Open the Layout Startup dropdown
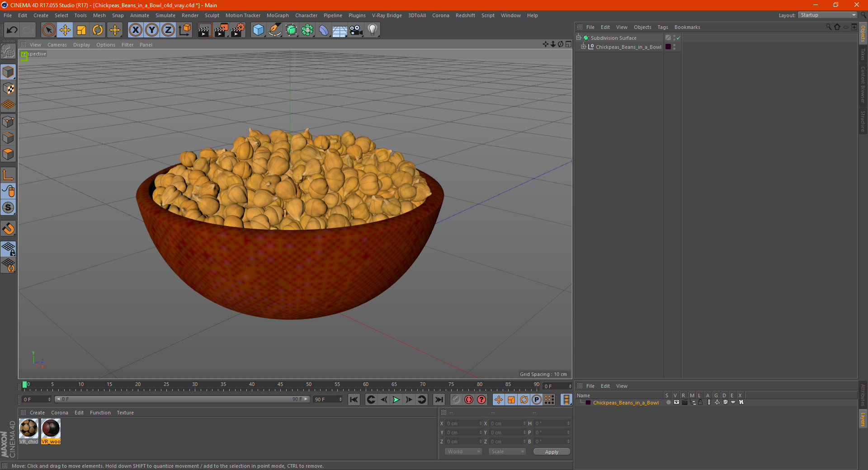The height and width of the screenshot is (470, 868). click(827, 15)
